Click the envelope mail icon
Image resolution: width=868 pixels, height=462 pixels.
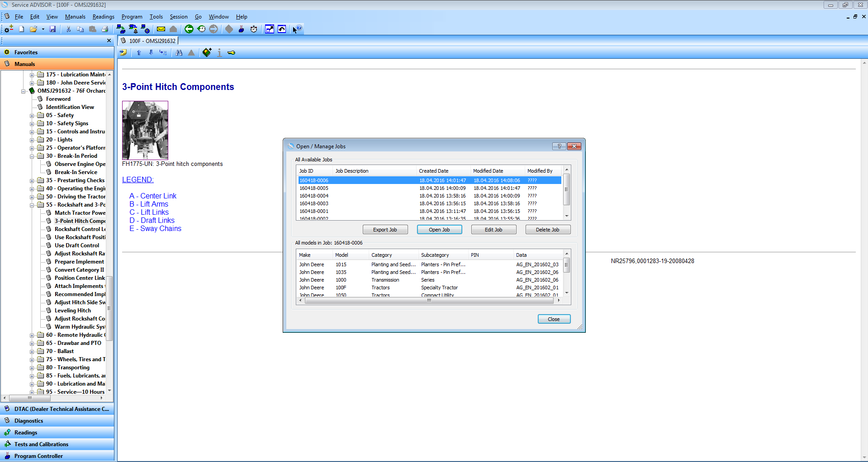[x=161, y=29]
